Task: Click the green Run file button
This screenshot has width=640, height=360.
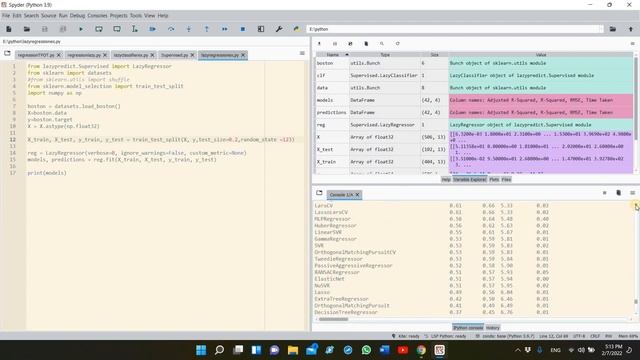Action: tap(81, 29)
